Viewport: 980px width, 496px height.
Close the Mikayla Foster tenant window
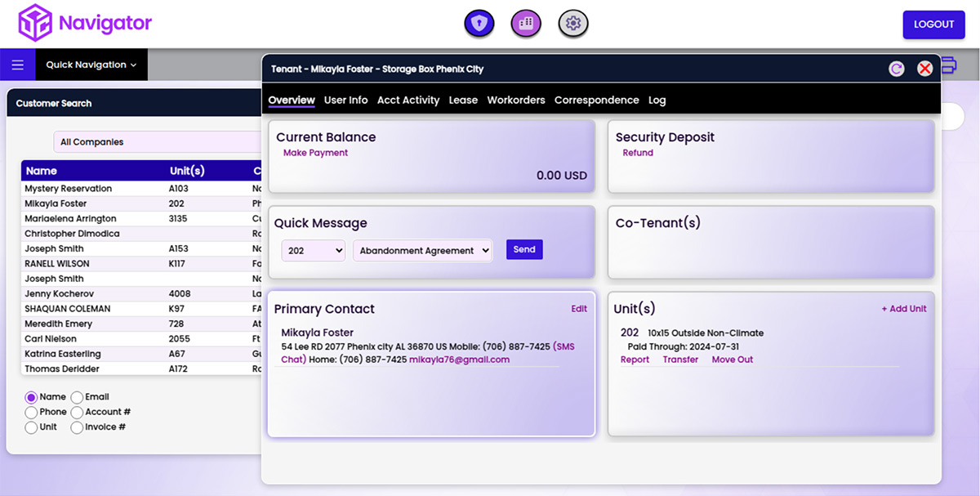click(x=924, y=69)
